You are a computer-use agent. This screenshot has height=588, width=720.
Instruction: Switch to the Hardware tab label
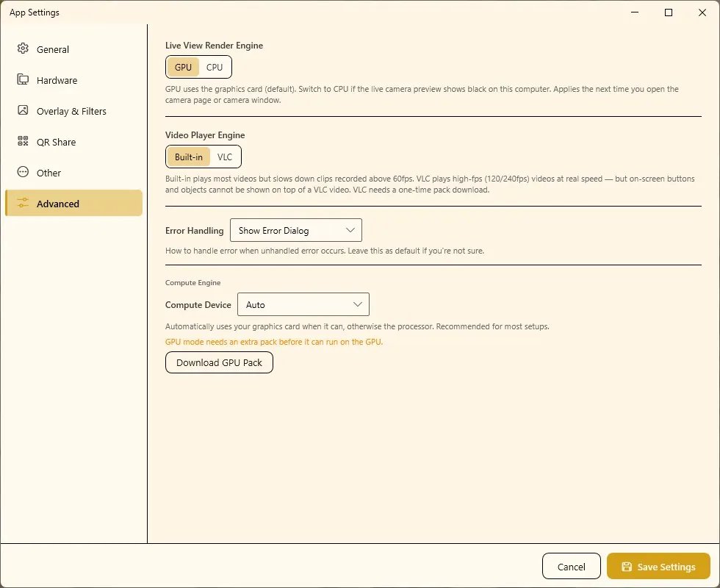[57, 80]
